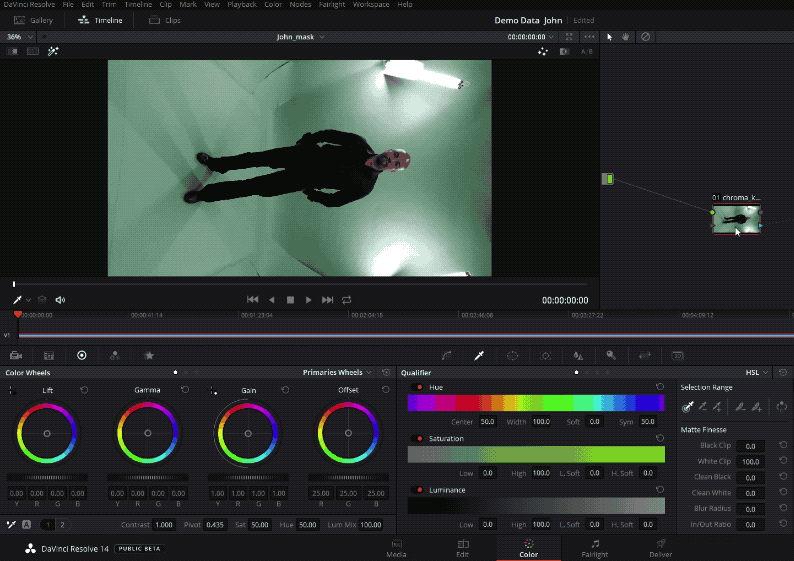The image size is (794, 561).
Task: Open the Playback menu
Action: (242, 5)
